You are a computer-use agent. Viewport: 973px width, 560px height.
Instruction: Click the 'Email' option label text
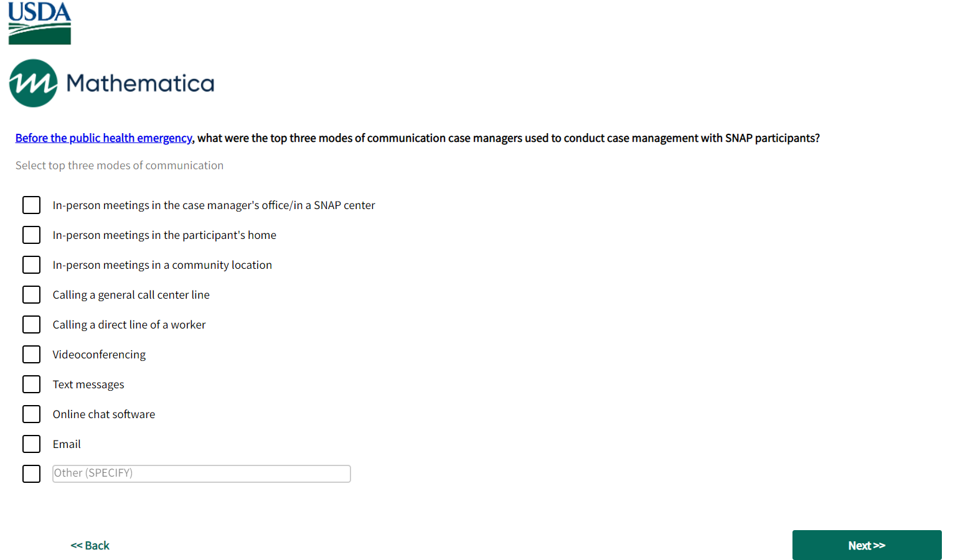(67, 444)
